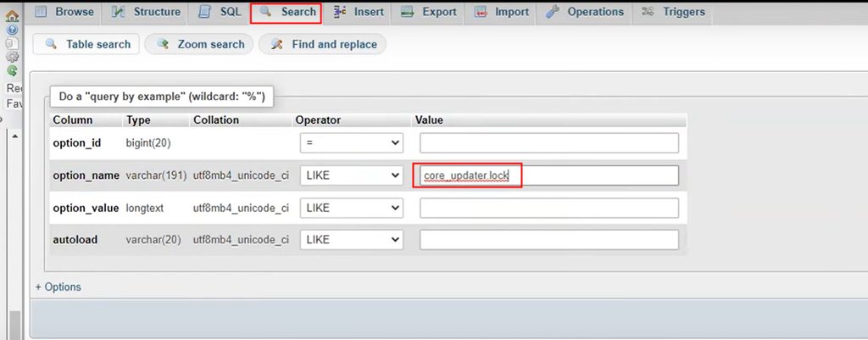Click the magnifier icon on Search tab
The width and height of the screenshot is (868, 340).
click(266, 12)
